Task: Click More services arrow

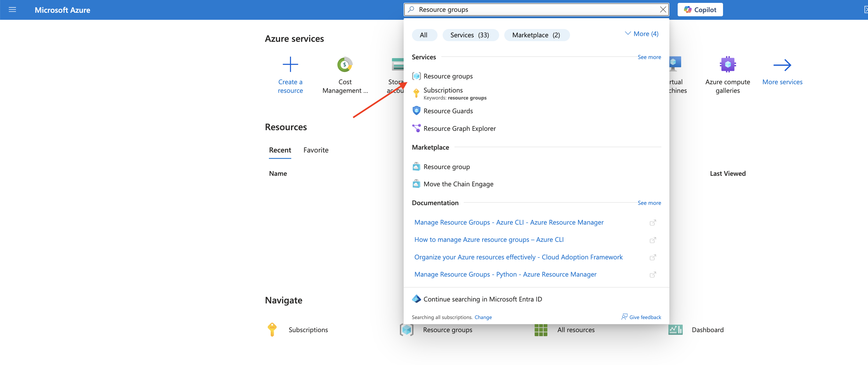Action: 782,65
